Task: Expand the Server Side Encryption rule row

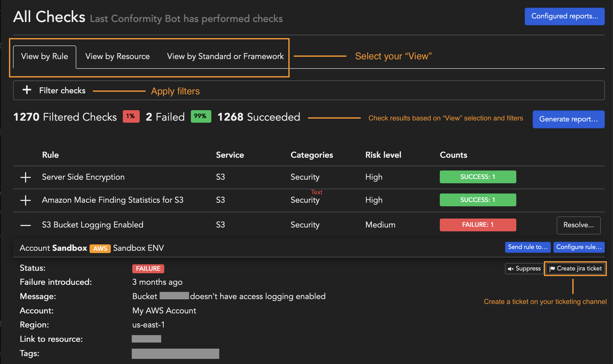Action: 26,177
